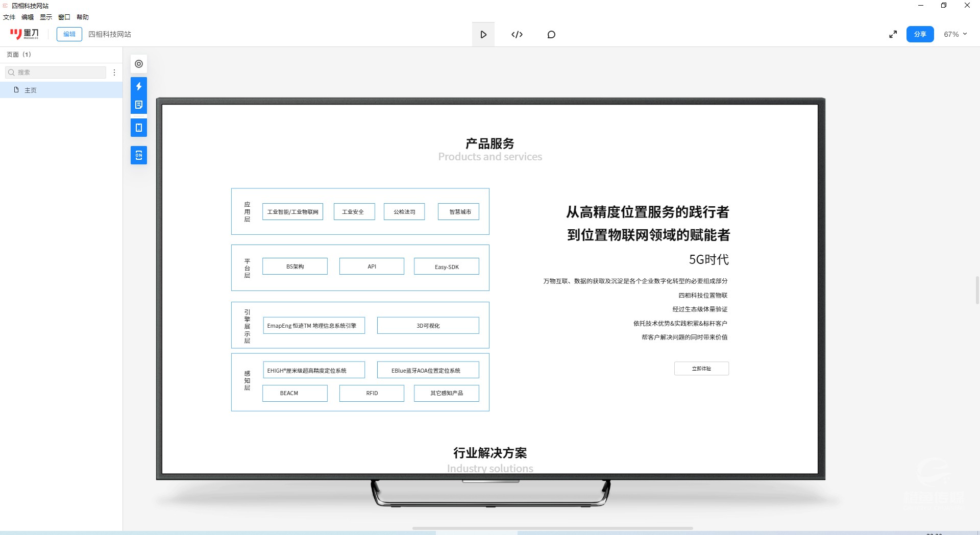This screenshot has height=535, width=980.
Task: Click the blue 分享 button
Action: (x=920, y=34)
